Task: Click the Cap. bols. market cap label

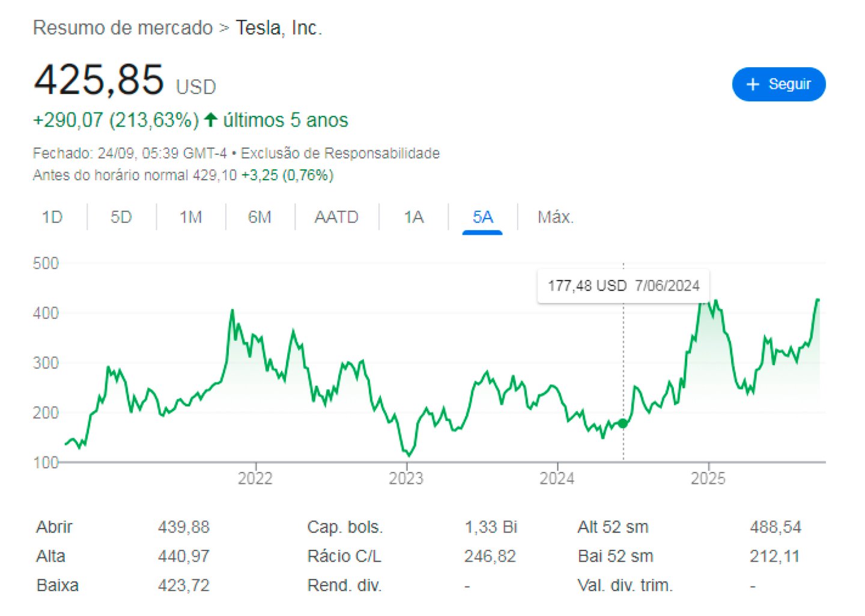Action: [345, 527]
